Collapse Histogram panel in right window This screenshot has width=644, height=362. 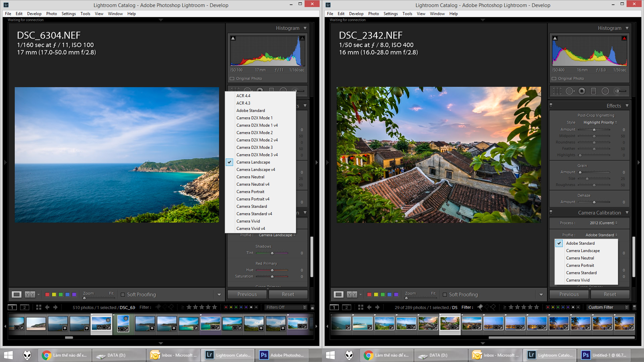pos(627,28)
